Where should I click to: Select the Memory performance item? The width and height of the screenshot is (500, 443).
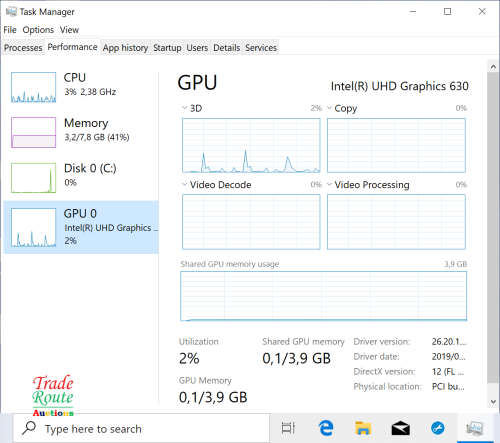81,132
